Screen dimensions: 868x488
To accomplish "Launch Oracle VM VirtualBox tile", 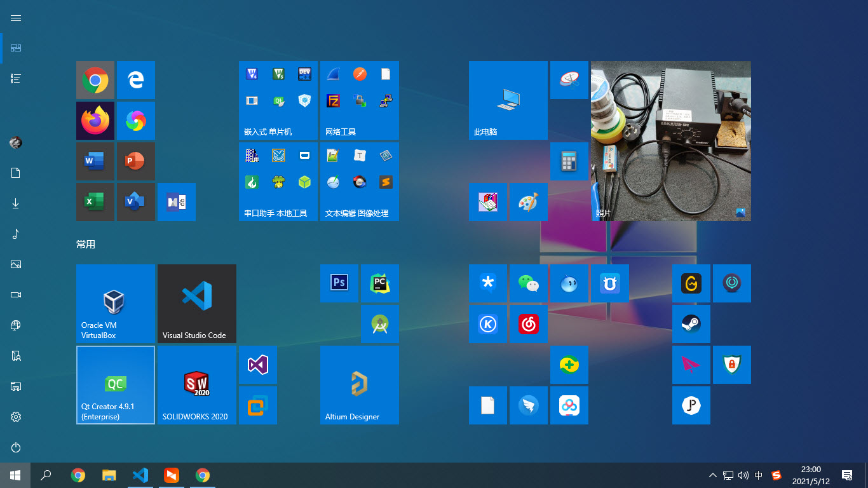I will click(x=116, y=304).
